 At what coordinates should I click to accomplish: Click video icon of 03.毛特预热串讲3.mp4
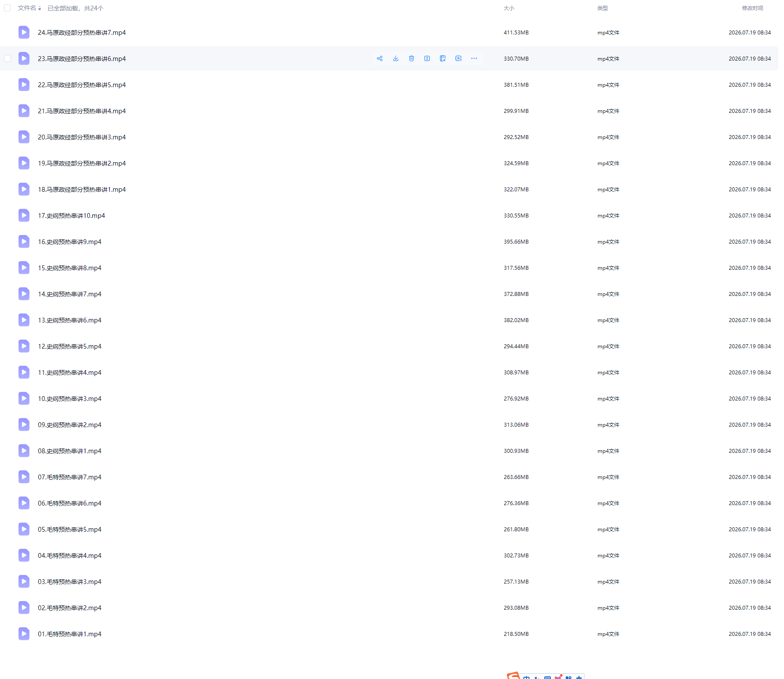pos(24,581)
